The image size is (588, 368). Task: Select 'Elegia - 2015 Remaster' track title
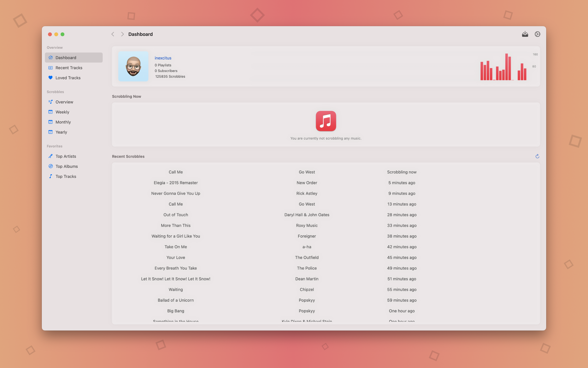click(x=176, y=183)
